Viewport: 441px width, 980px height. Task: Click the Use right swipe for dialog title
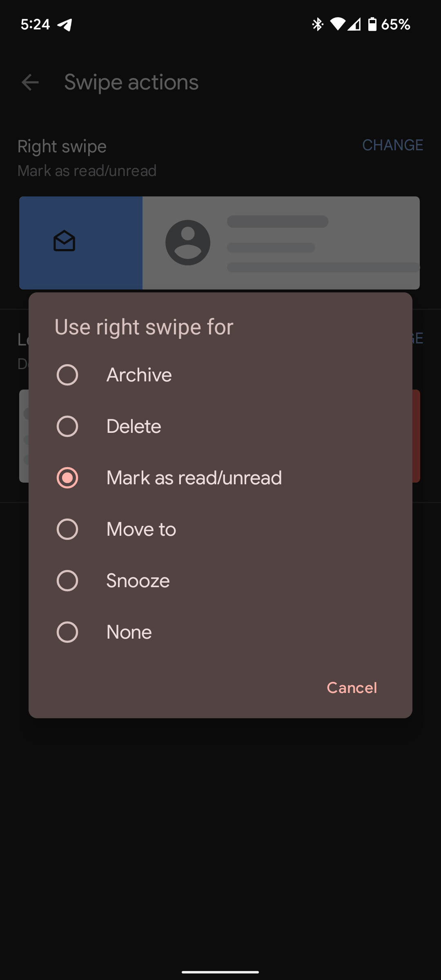click(x=144, y=327)
